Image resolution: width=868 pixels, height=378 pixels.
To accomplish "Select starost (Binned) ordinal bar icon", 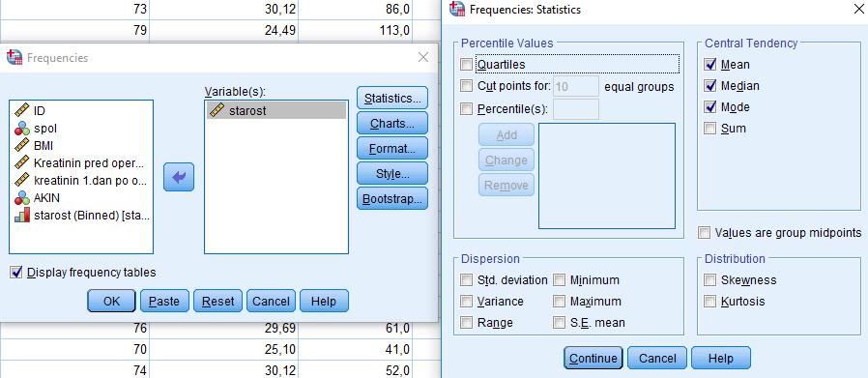I will (21, 216).
